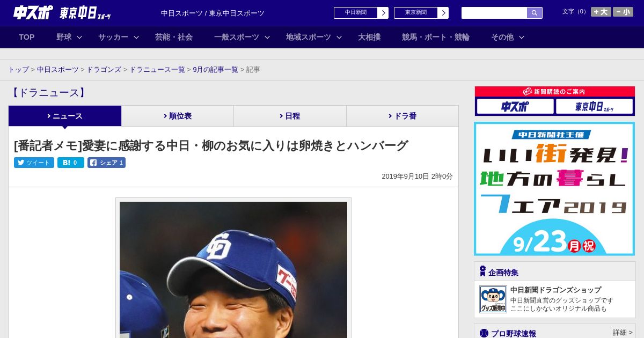
Task: Open その他 navigation menu
Action: click(502, 37)
